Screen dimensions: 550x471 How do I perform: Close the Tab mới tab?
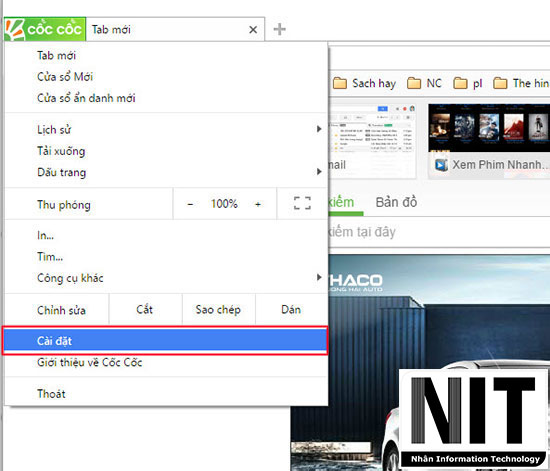coord(253,30)
